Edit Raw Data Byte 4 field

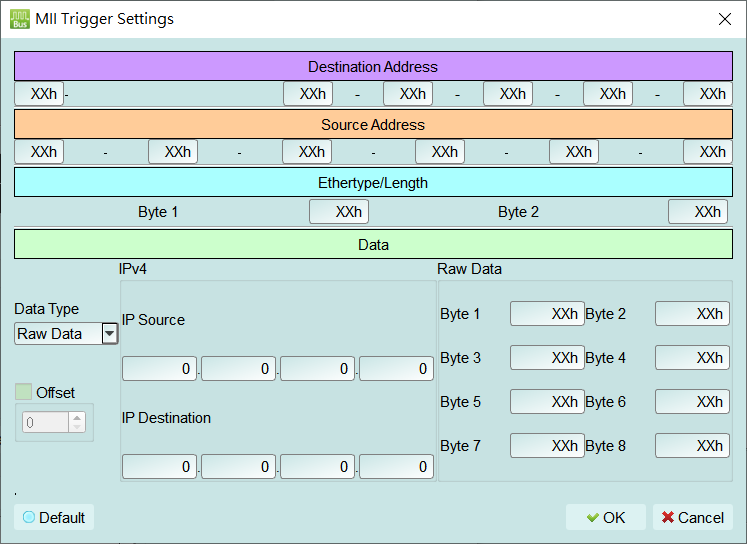692,357
